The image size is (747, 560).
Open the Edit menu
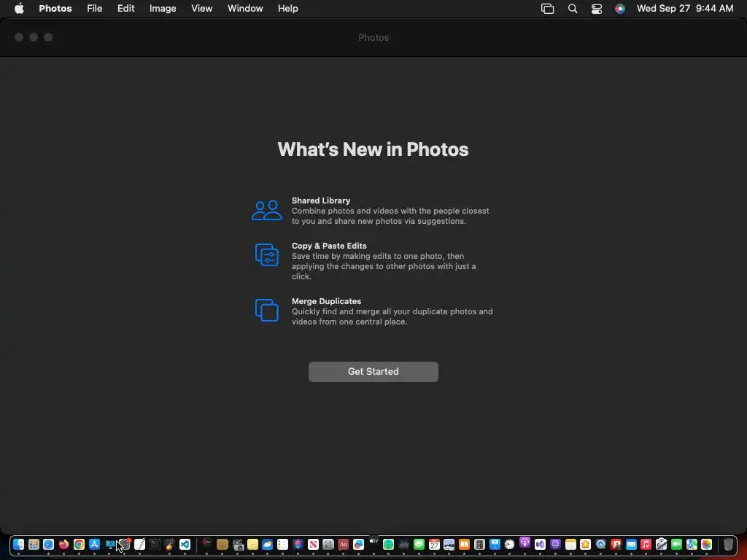pos(125,9)
